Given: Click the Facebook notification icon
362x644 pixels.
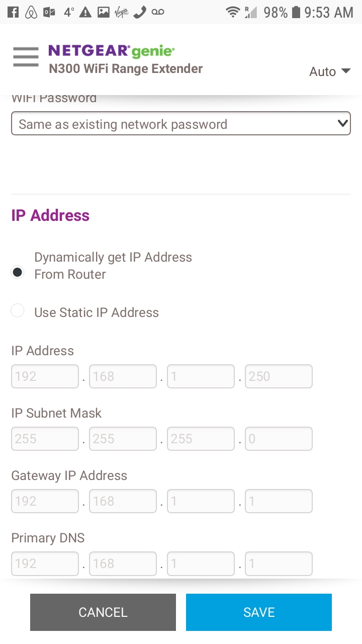Looking at the screenshot, I should point(14,11).
